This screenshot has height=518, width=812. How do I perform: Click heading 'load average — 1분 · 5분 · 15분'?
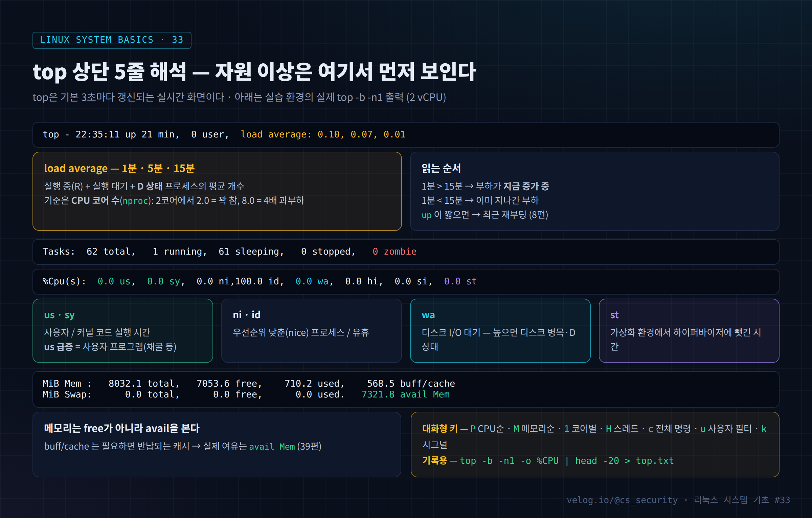click(119, 168)
